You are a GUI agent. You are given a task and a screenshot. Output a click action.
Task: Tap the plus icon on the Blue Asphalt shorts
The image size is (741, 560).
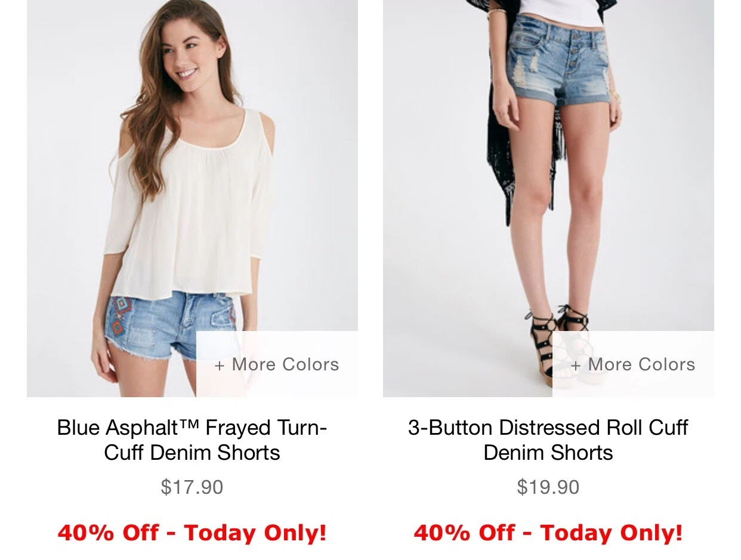(220, 365)
